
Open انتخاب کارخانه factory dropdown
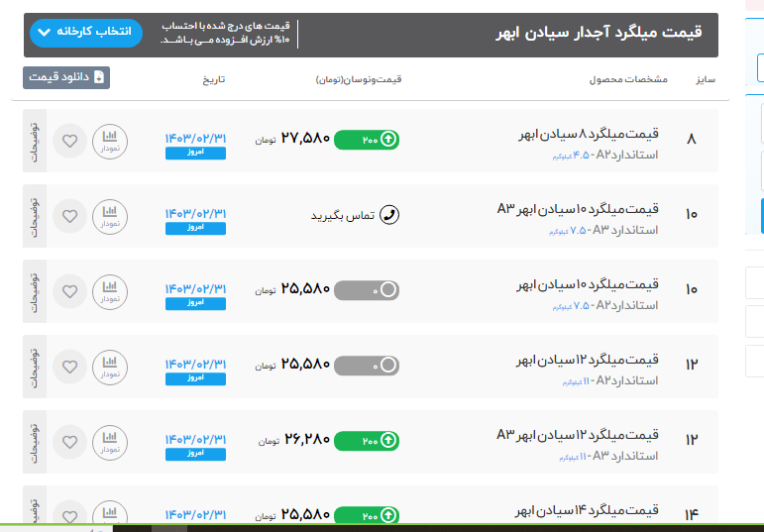pyautogui.click(x=86, y=33)
